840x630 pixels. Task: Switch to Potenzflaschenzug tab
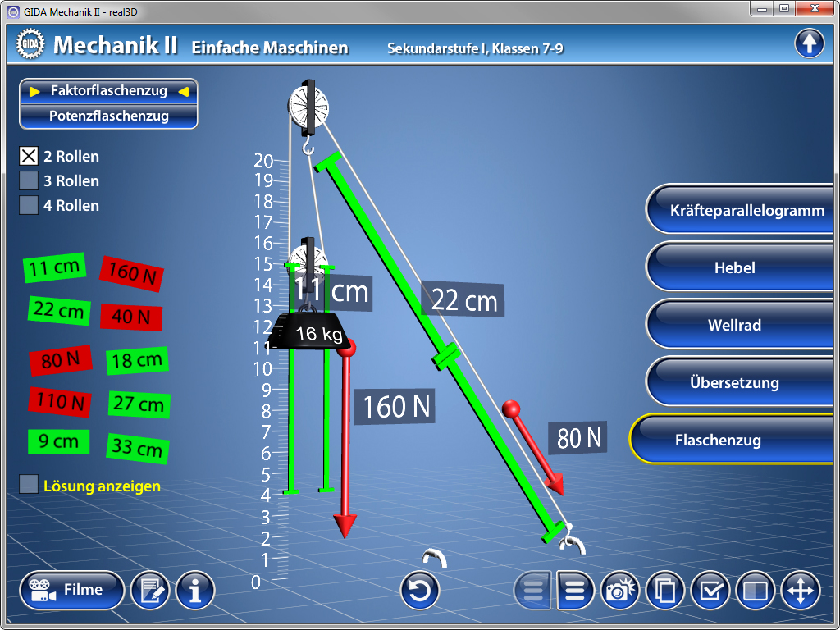coord(108,116)
